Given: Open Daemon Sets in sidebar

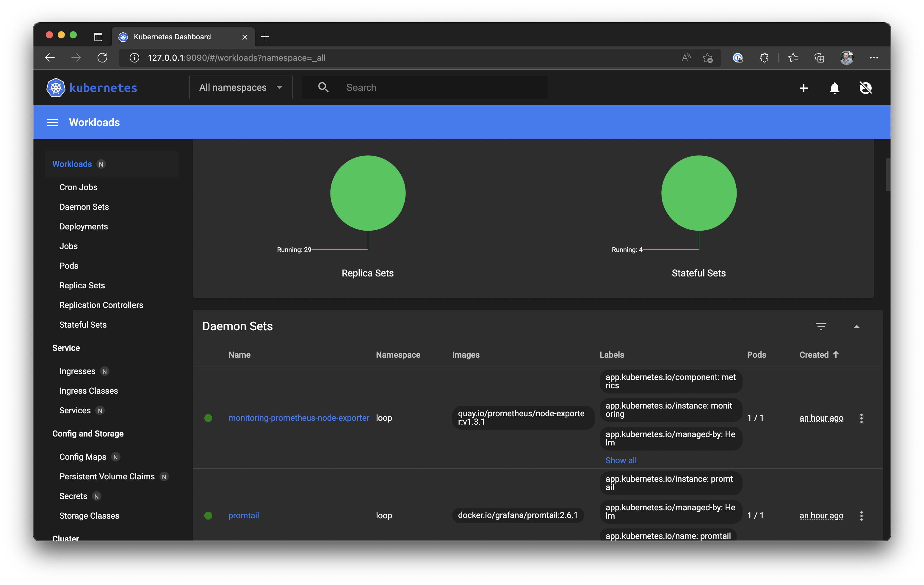Looking at the screenshot, I should 84,207.
